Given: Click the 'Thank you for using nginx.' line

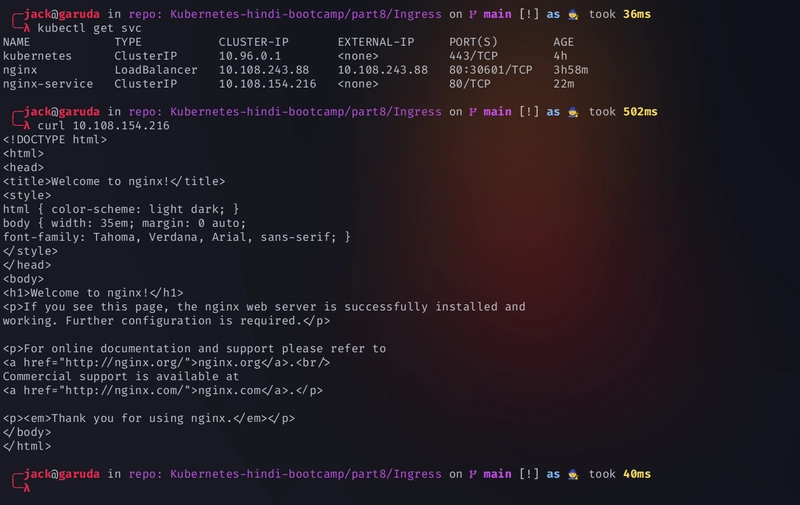Looking at the screenshot, I should [149, 418].
